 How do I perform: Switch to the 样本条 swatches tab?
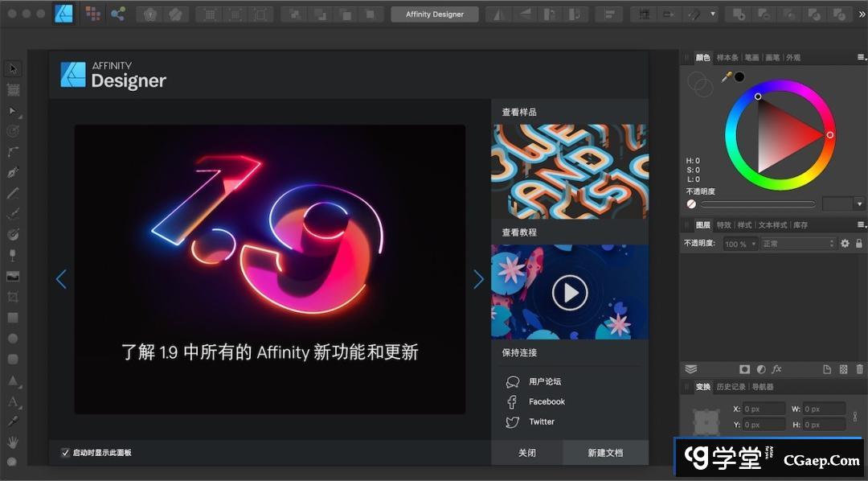coord(727,58)
